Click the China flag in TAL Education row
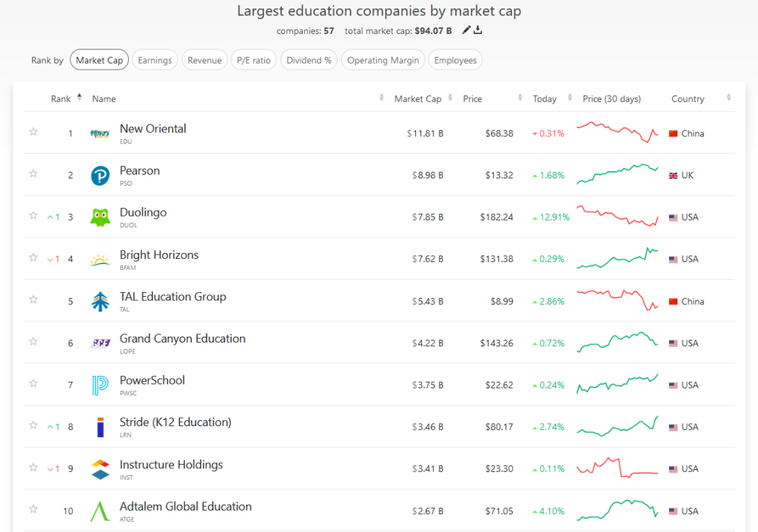The image size is (758, 532). [x=673, y=301]
